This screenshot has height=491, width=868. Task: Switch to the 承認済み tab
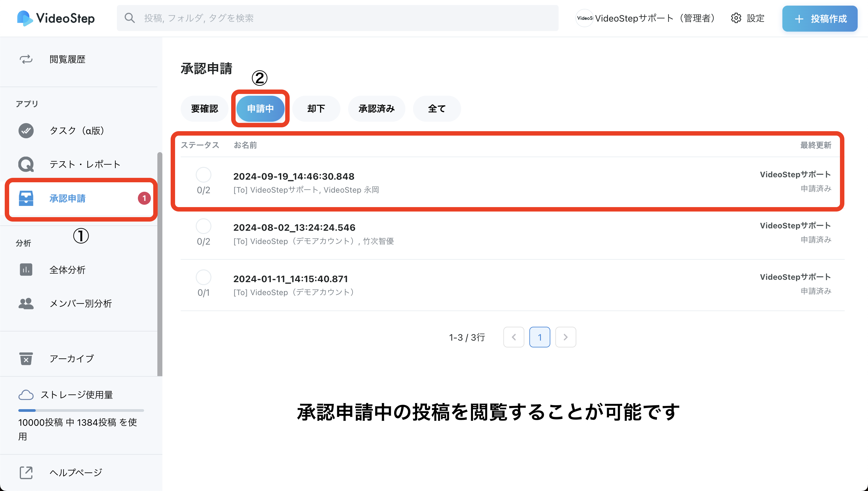[x=376, y=109]
